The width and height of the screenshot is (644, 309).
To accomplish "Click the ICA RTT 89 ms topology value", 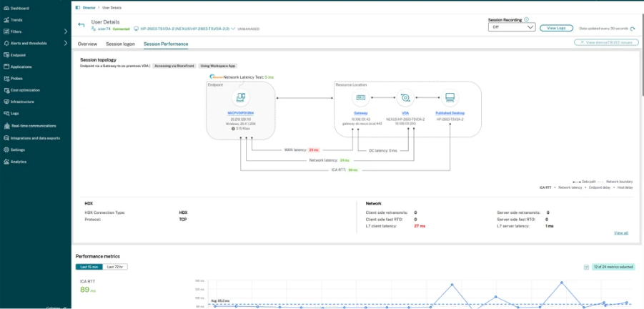I will (353, 170).
